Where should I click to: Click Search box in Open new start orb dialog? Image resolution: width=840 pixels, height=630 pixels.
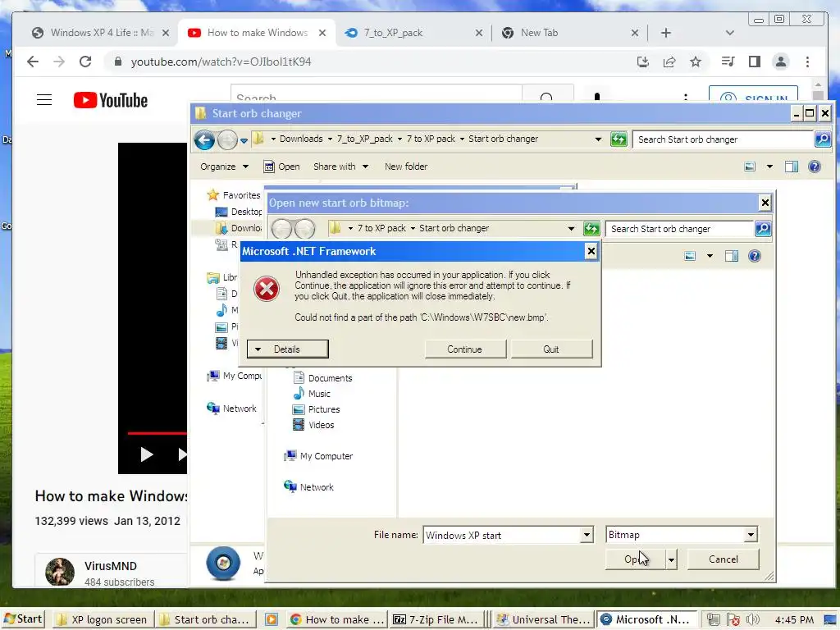(x=680, y=229)
